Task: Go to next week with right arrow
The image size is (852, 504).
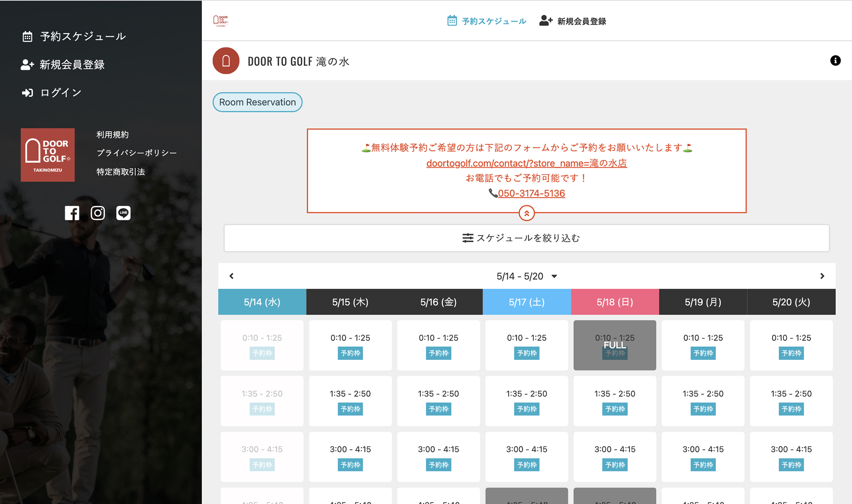Action: [822, 276]
